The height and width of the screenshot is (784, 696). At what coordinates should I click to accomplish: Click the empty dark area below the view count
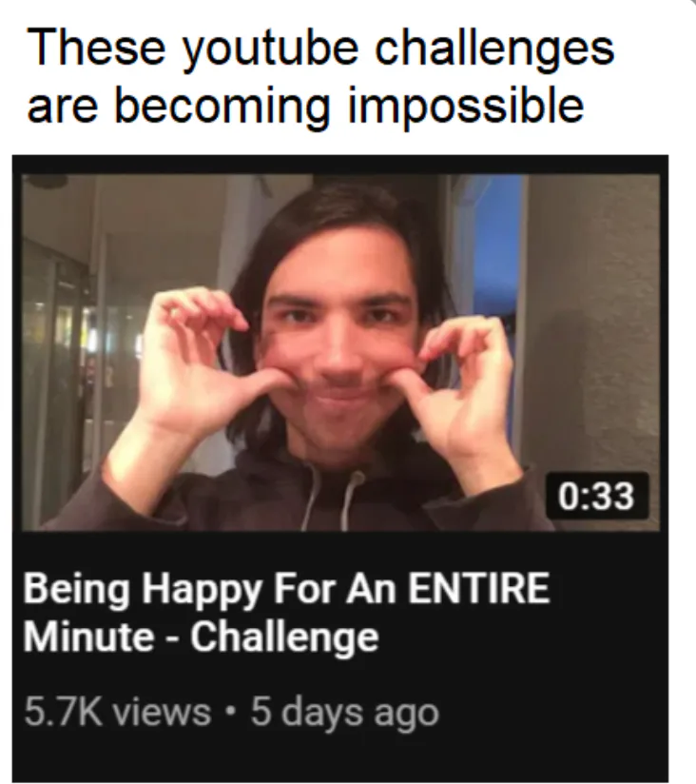339,757
